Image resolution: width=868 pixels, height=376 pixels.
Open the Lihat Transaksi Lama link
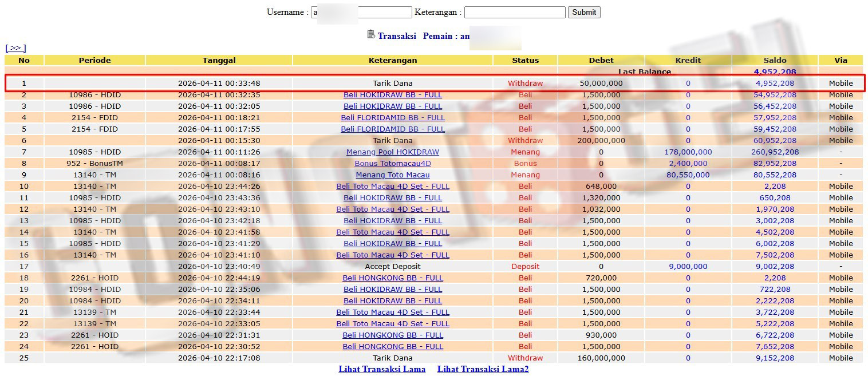(x=382, y=369)
